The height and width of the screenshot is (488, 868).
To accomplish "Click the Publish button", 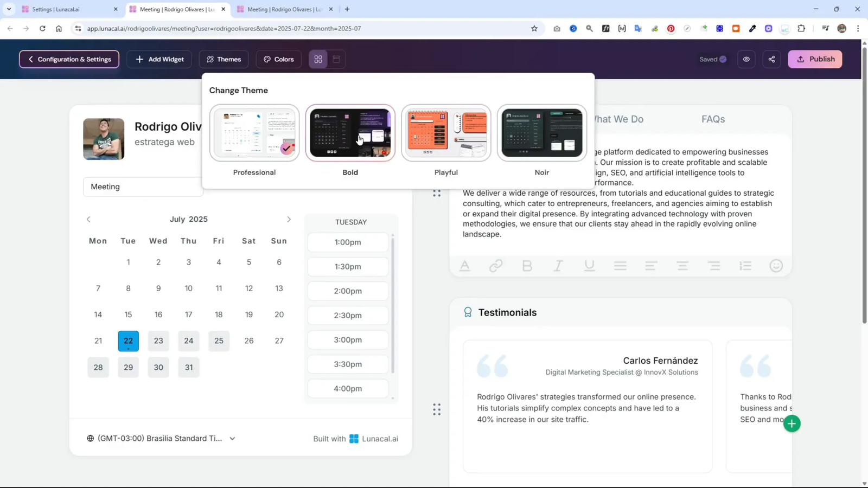I will point(815,59).
